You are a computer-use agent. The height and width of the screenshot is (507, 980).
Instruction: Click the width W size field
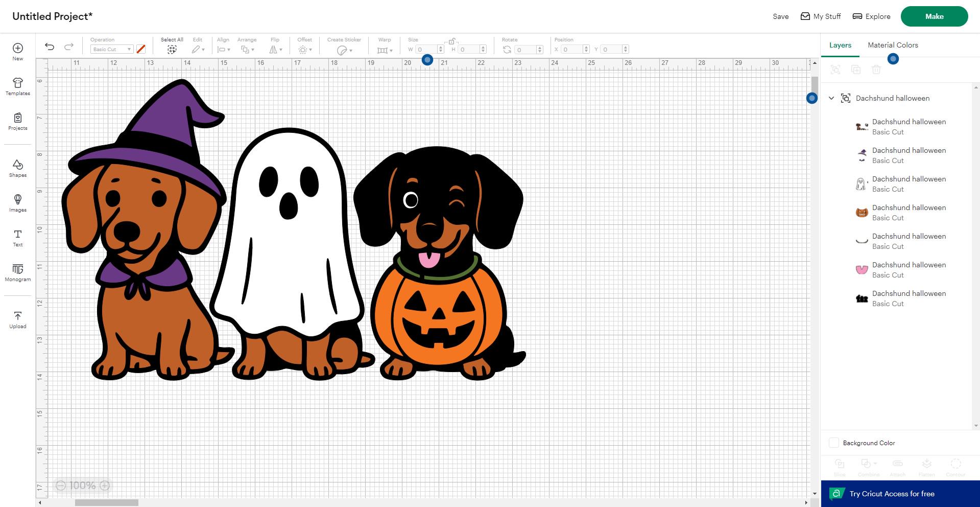(x=426, y=50)
